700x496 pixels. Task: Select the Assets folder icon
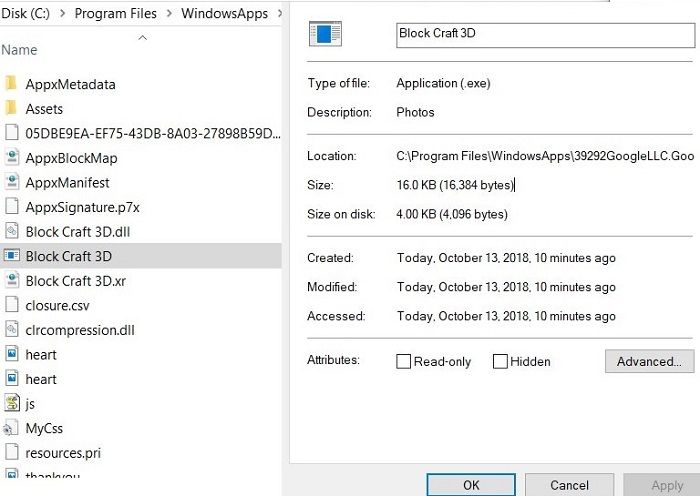pyautogui.click(x=12, y=109)
